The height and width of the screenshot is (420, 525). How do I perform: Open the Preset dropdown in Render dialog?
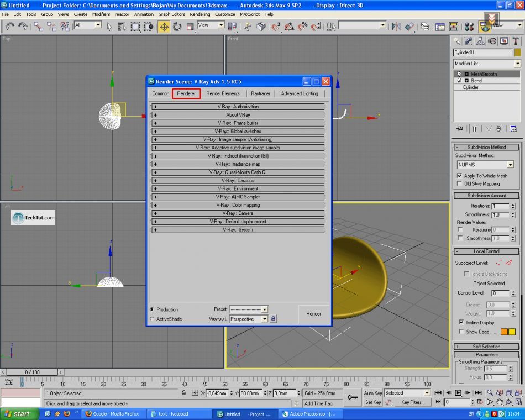pos(265,309)
